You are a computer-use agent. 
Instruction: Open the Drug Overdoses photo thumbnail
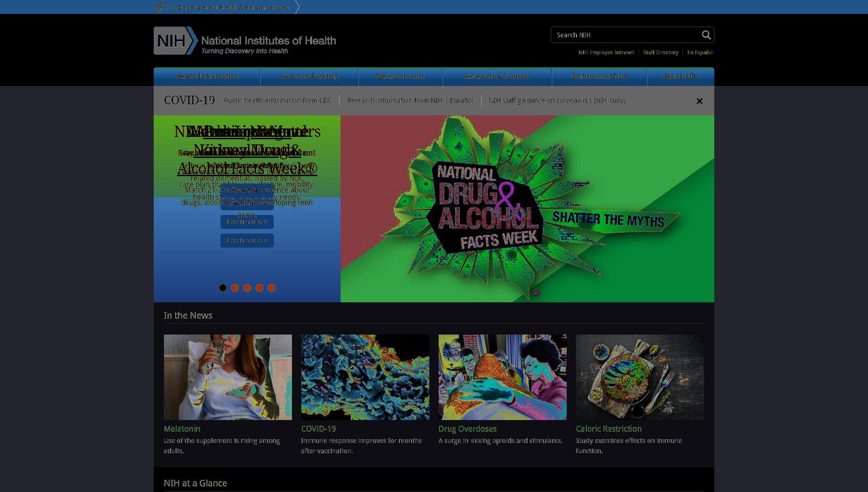click(x=503, y=377)
